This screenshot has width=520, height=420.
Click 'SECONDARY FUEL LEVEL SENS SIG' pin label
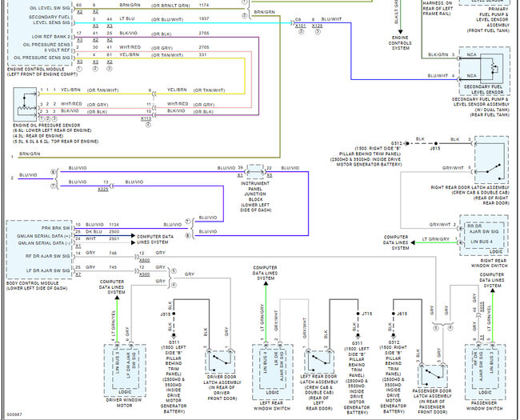click(49, 19)
